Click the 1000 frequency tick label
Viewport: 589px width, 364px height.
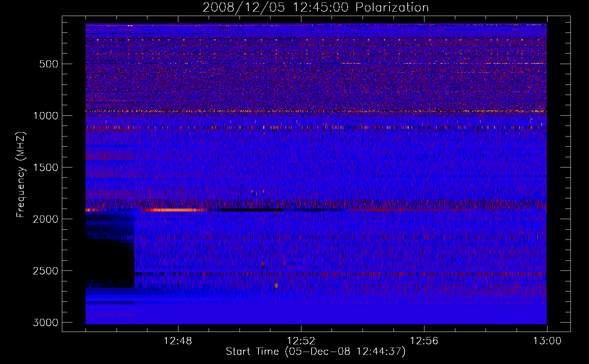(x=46, y=116)
